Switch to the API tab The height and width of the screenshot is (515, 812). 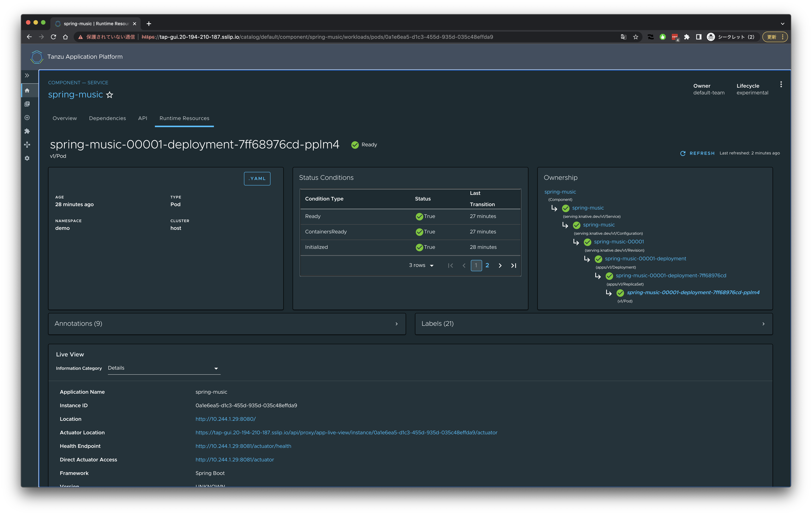[143, 118]
